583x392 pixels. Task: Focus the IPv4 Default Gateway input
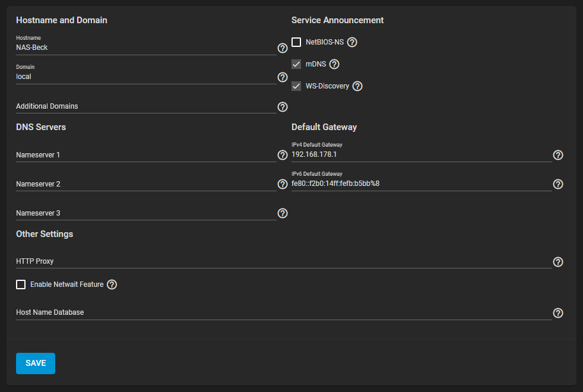(x=421, y=154)
